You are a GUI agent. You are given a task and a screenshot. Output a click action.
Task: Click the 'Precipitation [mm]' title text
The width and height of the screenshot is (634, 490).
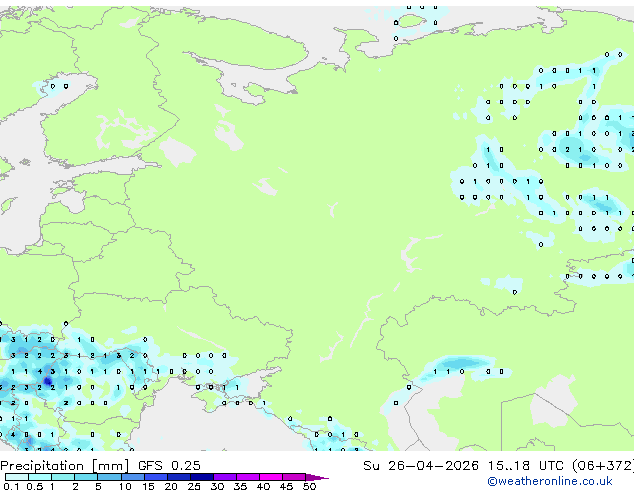click(x=65, y=466)
